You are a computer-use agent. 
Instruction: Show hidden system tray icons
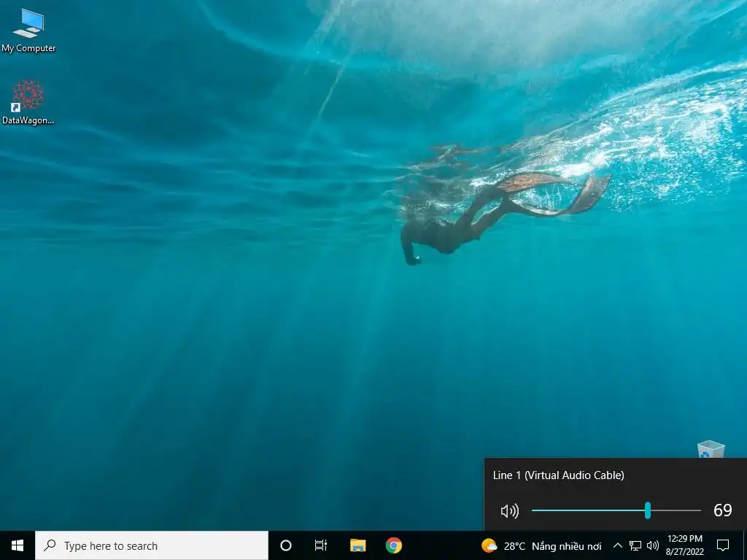617,545
